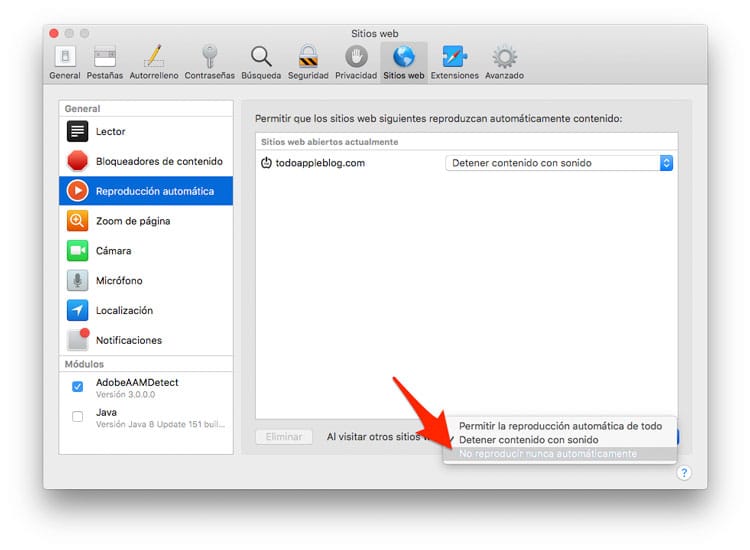Click the Notificaciones badge icon
The height and width of the screenshot is (550, 750).
coord(78,340)
